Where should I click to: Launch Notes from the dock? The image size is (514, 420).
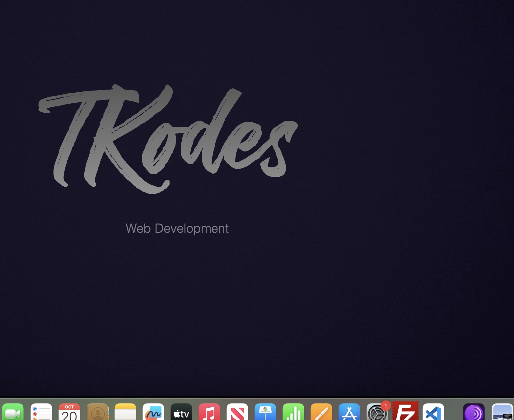click(x=125, y=412)
